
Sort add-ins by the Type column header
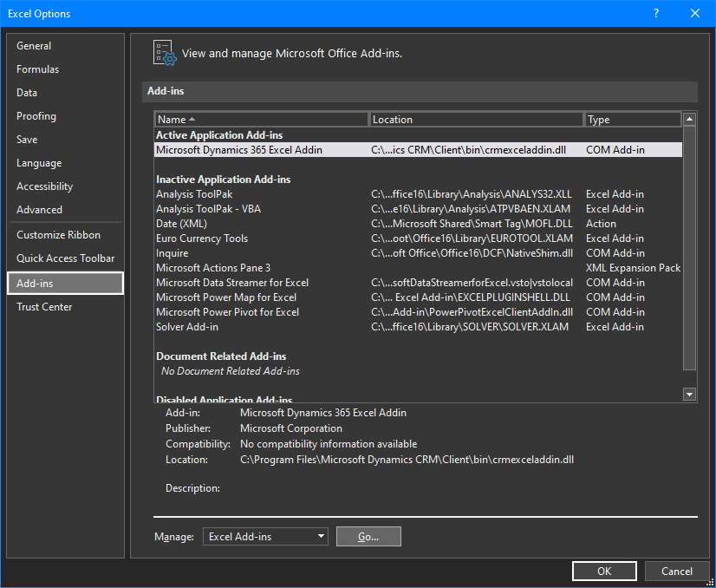[x=633, y=119]
